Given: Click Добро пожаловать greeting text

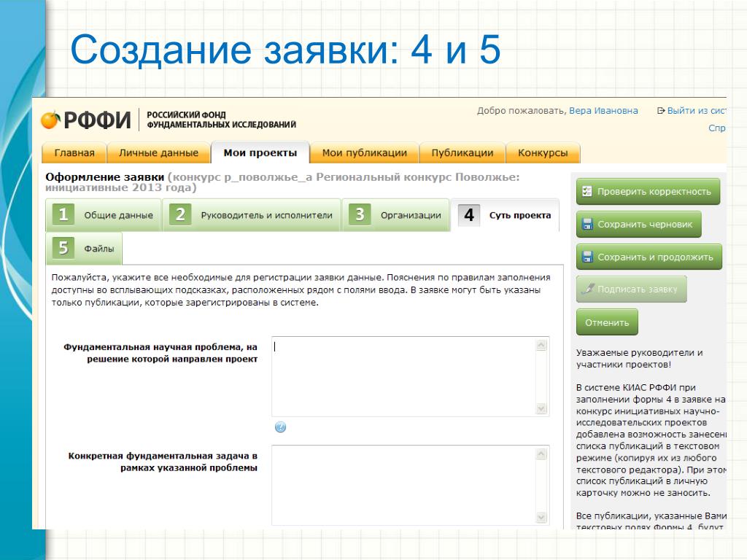Looking at the screenshot, I should (522, 111).
